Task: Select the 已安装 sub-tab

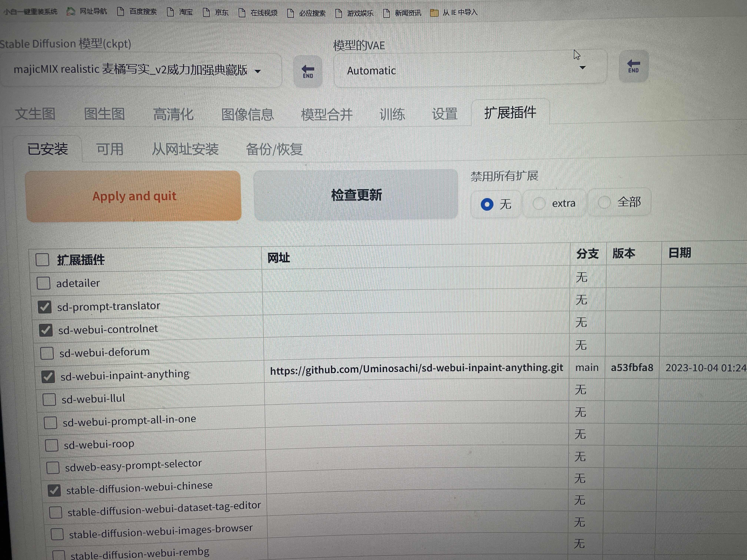Action: [48, 149]
